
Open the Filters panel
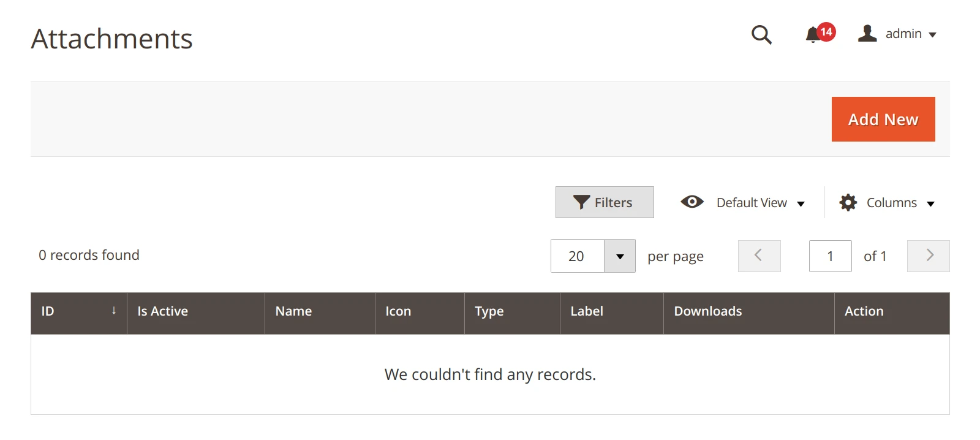pyautogui.click(x=604, y=202)
